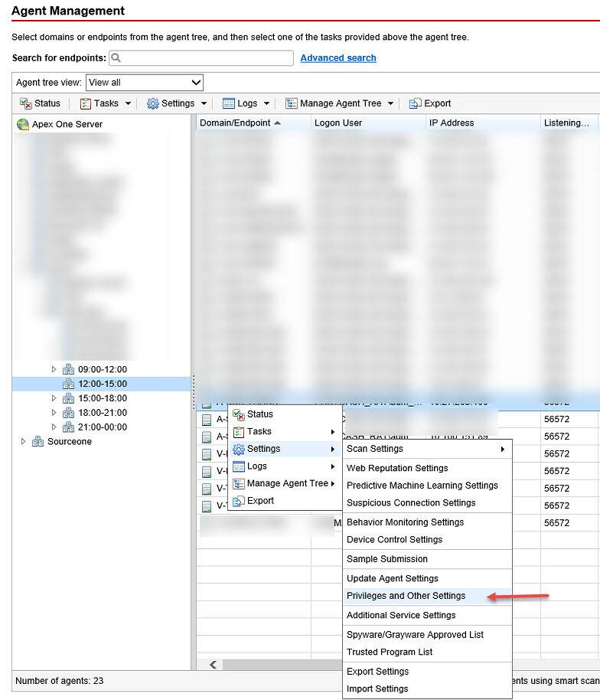The width and height of the screenshot is (600, 700).
Task: Click the Tasks checklist icon in the toolbar
Action: pos(86,103)
